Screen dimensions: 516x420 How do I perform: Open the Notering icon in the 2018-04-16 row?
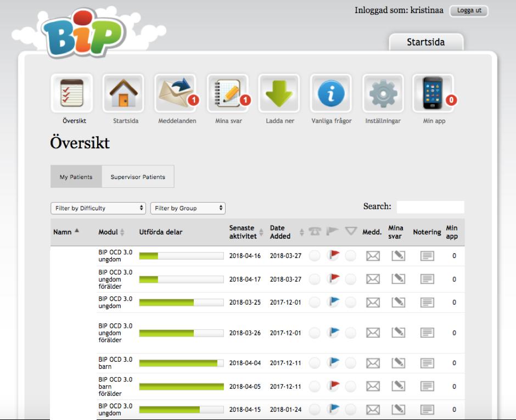point(427,256)
